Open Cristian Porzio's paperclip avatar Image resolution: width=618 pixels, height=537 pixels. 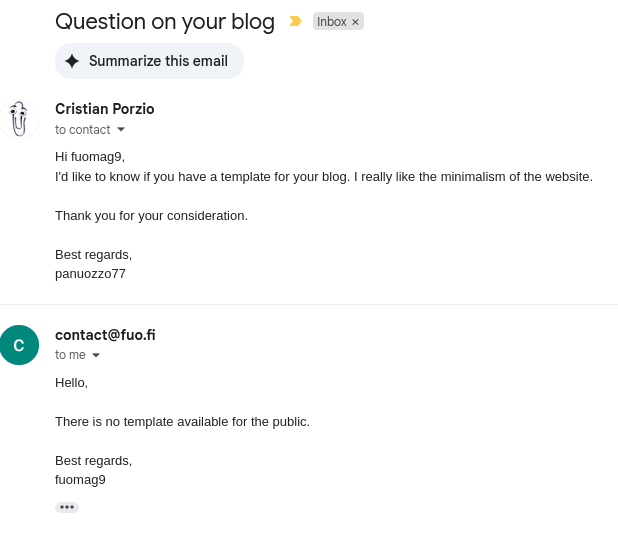[19, 119]
